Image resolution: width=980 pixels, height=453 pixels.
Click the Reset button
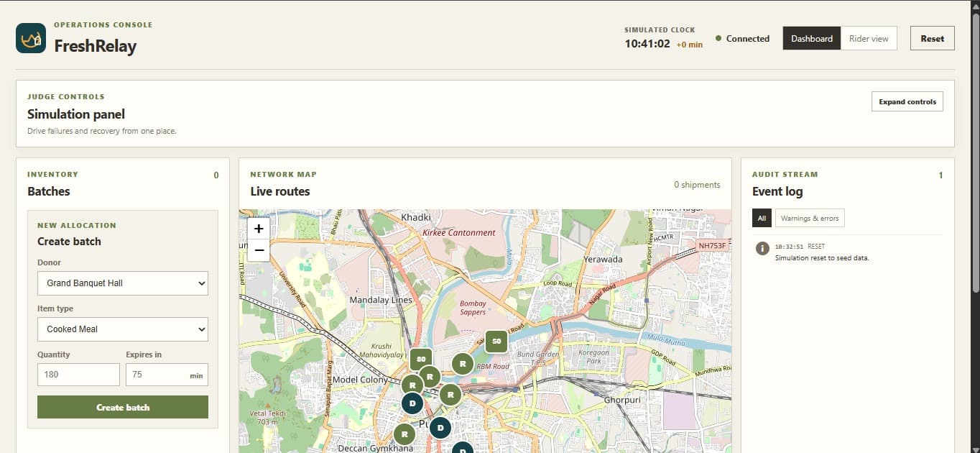933,39
